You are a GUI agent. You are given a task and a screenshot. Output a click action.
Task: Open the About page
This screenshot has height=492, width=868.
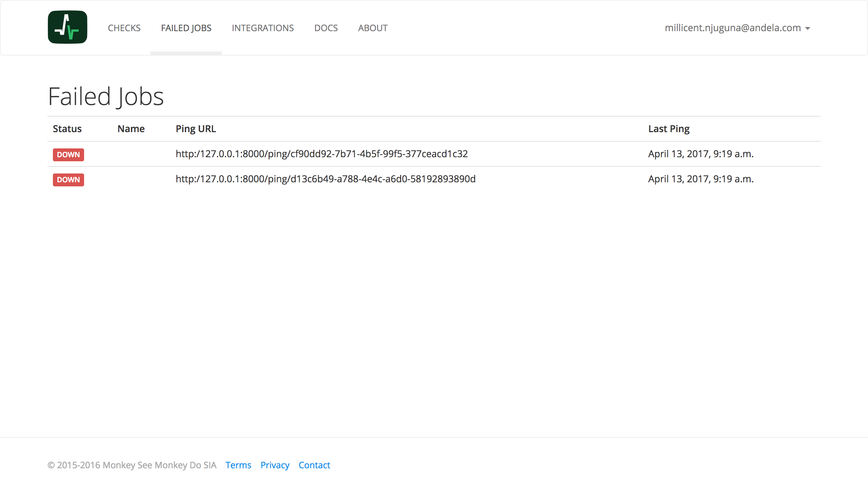(373, 28)
